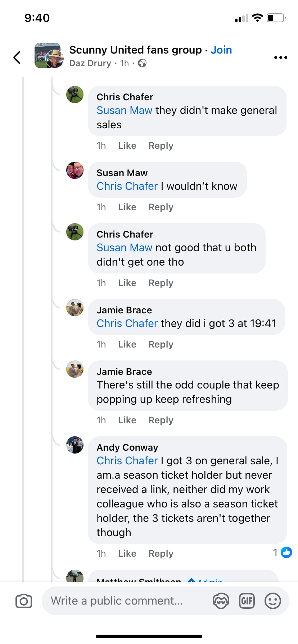Join the Scunny United fans group

click(221, 50)
